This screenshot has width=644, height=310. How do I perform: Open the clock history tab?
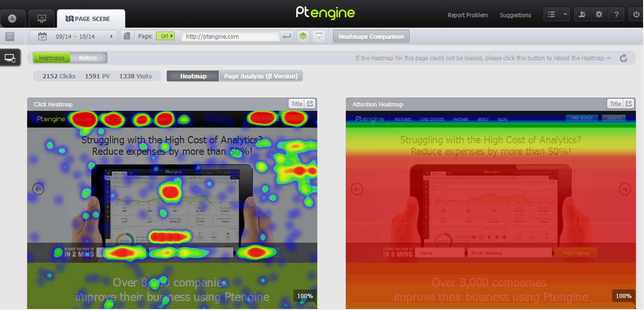tap(12, 19)
